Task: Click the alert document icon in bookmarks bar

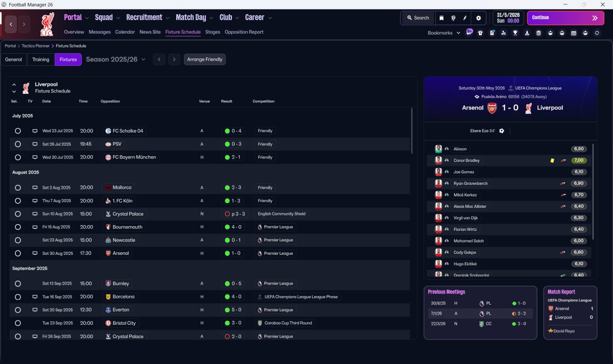Action: [492, 33]
